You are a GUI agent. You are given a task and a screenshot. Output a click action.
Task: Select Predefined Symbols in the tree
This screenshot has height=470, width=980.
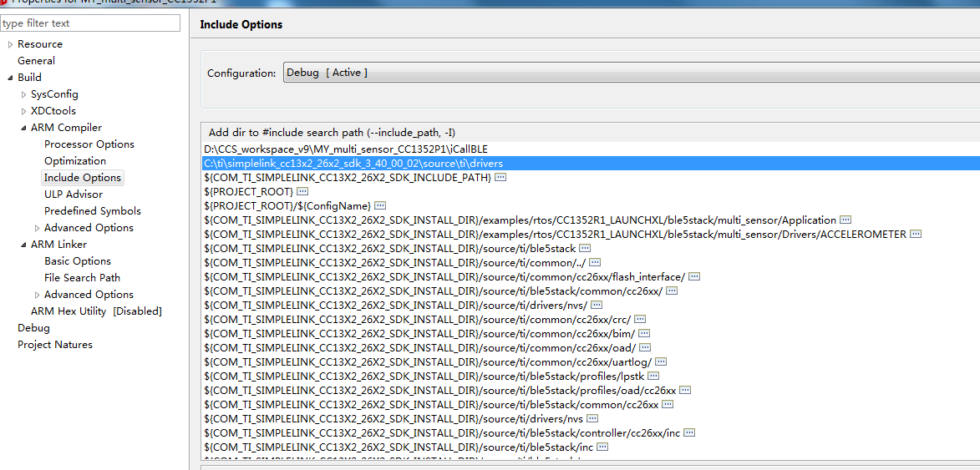(93, 211)
